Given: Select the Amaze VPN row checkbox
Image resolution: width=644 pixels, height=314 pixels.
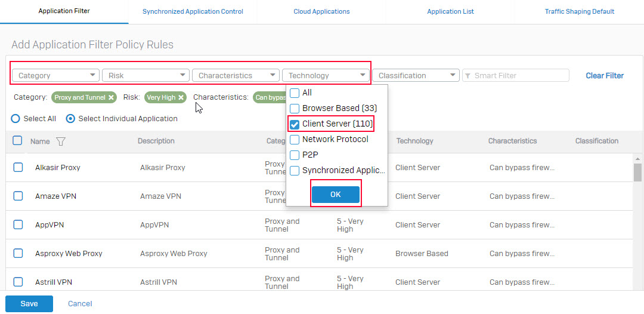Looking at the screenshot, I should [x=18, y=196].
